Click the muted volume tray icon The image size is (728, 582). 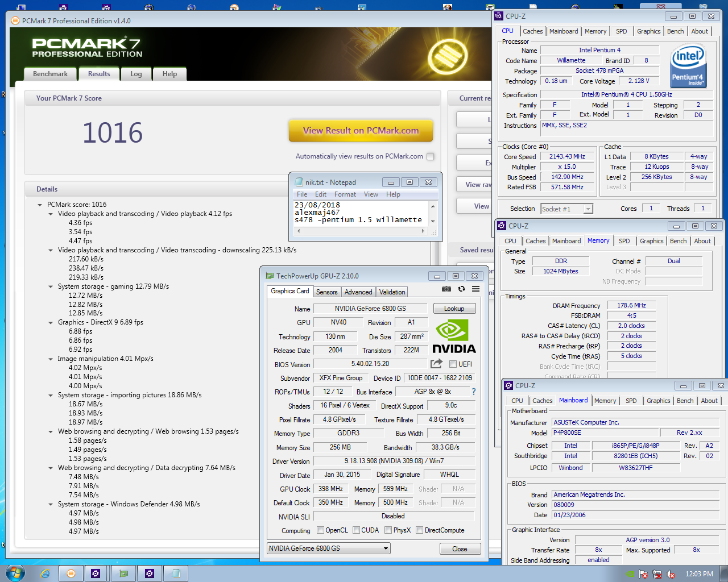(671, 574)
